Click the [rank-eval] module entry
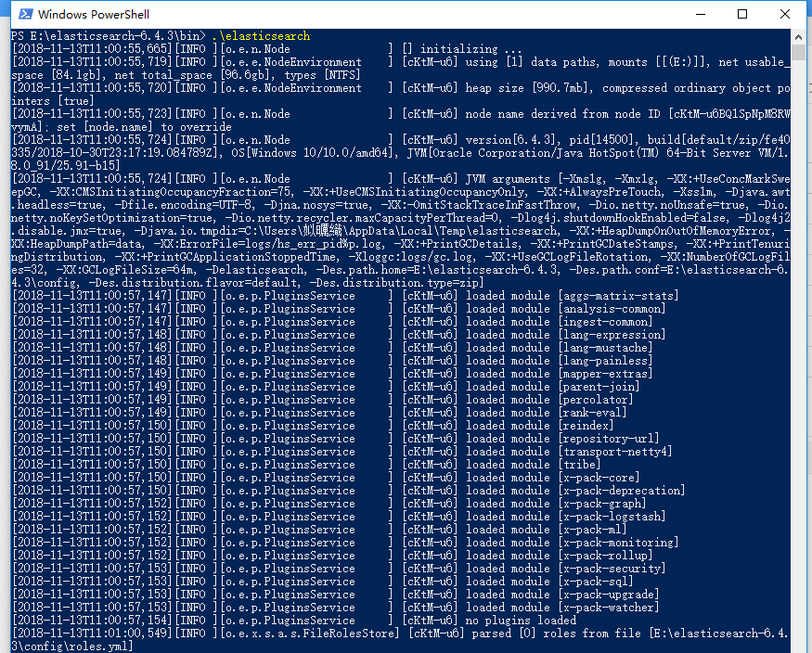Screen dimensions: 812x653 click(592, 413)
